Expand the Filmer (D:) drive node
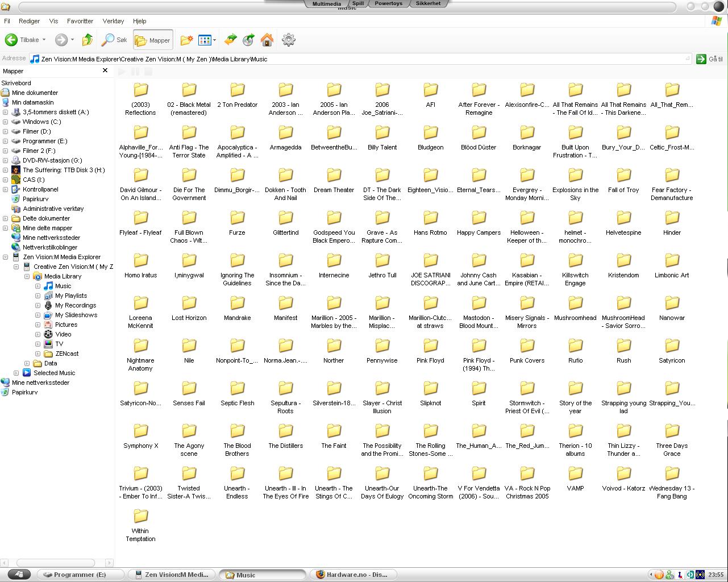This screenshot has height=582, width=728. (x=5, y=131)
